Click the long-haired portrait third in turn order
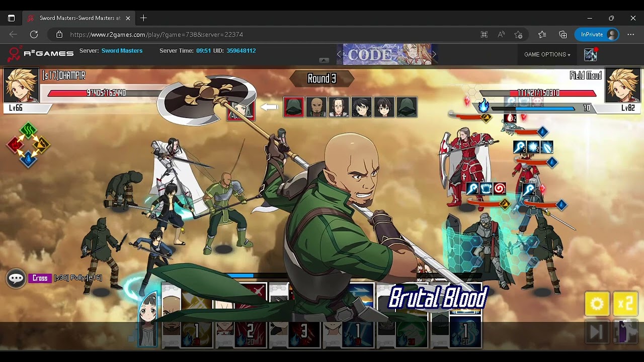This screenshot has width=644, height=362. point(339,107)
